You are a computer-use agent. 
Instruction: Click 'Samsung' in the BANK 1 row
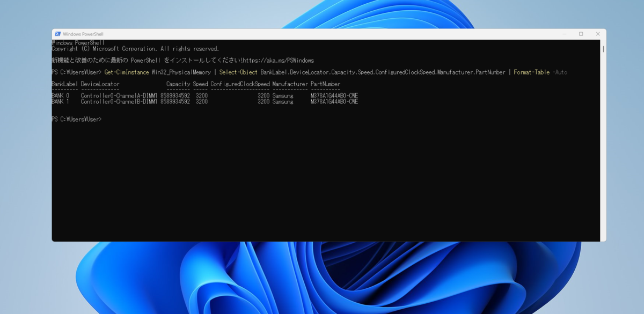[283, 101]
